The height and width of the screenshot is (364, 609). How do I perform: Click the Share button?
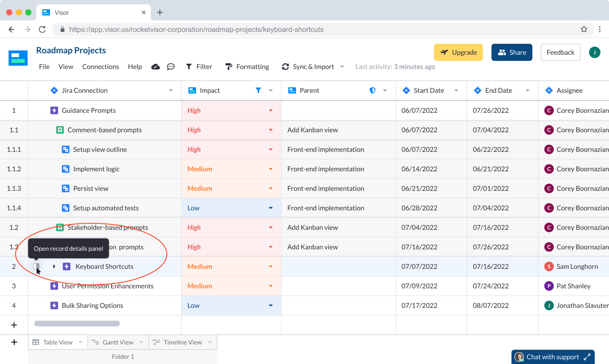coord(512,52)
